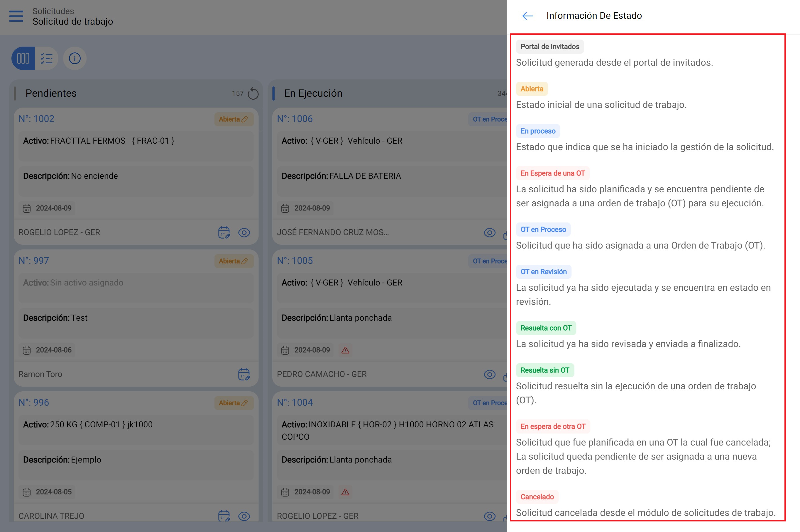Switch to checklist list view
Viewport: 800px width, 532px height.
[x=47, y=58]
